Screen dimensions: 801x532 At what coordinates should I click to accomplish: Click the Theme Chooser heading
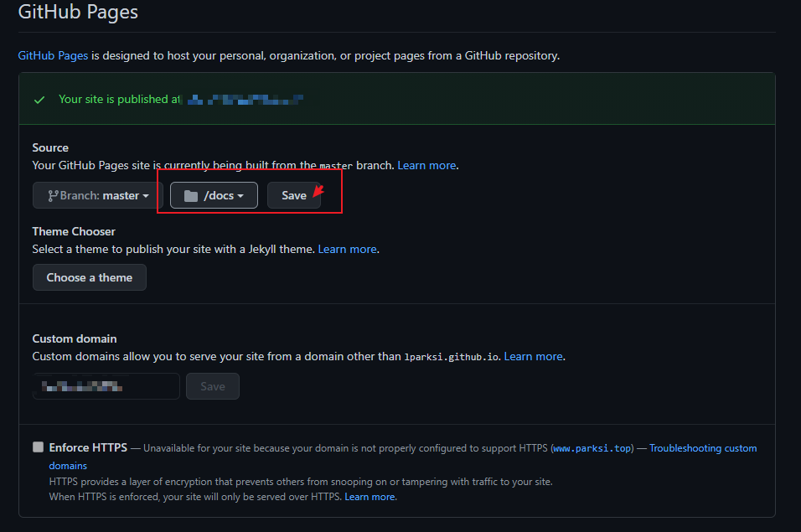pos(74,231)
